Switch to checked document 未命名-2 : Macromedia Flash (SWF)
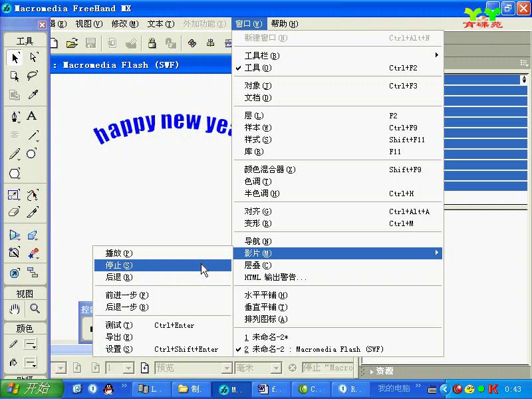This screenshot has height=399, width=532. click(x=338, y=349)
